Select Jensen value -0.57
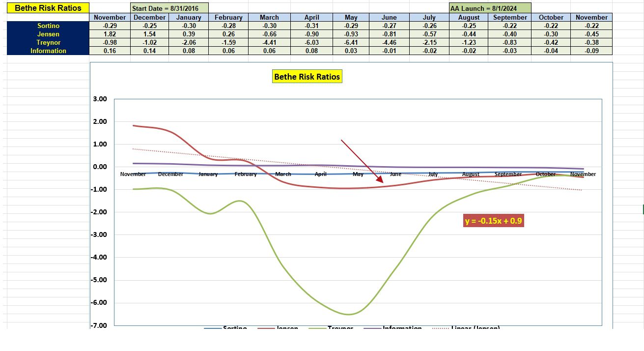Viewport: 644px width, 351px height. tap(429, 34)
